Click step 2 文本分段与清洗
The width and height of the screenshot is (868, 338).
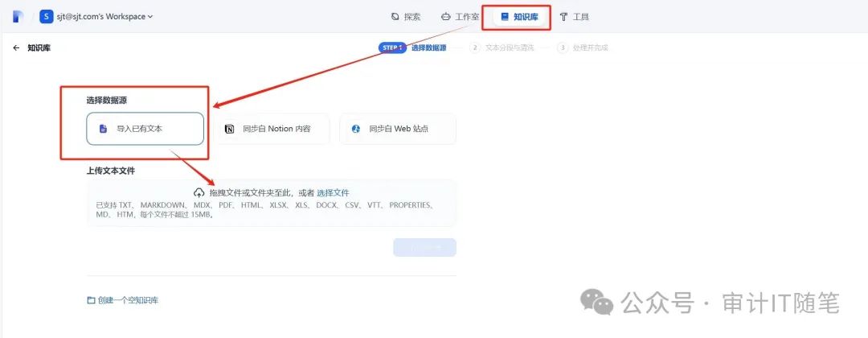click(502, 47)
